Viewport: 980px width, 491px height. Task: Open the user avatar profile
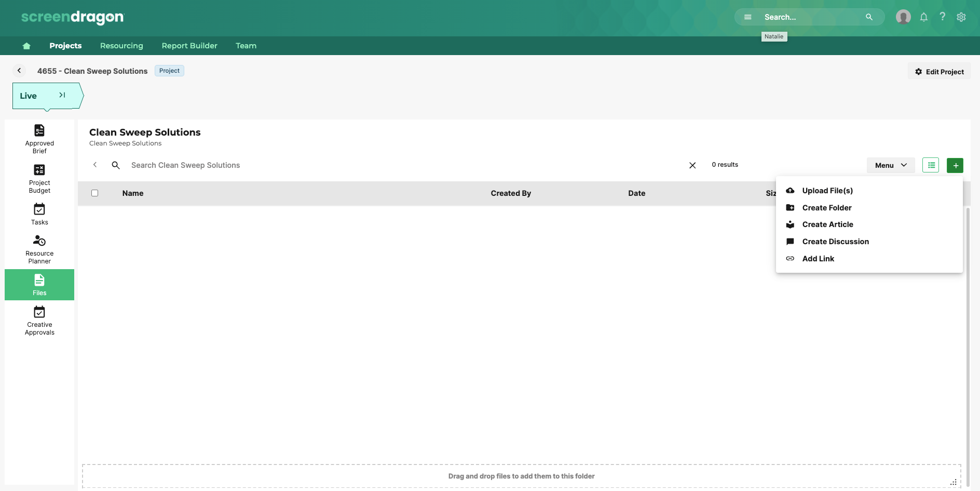[x=904, y=17]
